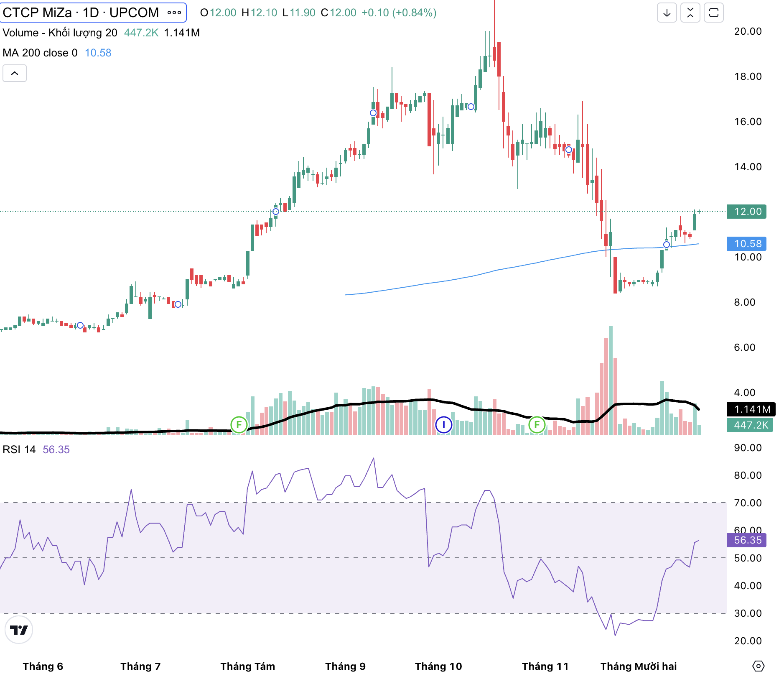Select the RSI 14 indicator legend

pyautogui.click(x=19, y=449)
